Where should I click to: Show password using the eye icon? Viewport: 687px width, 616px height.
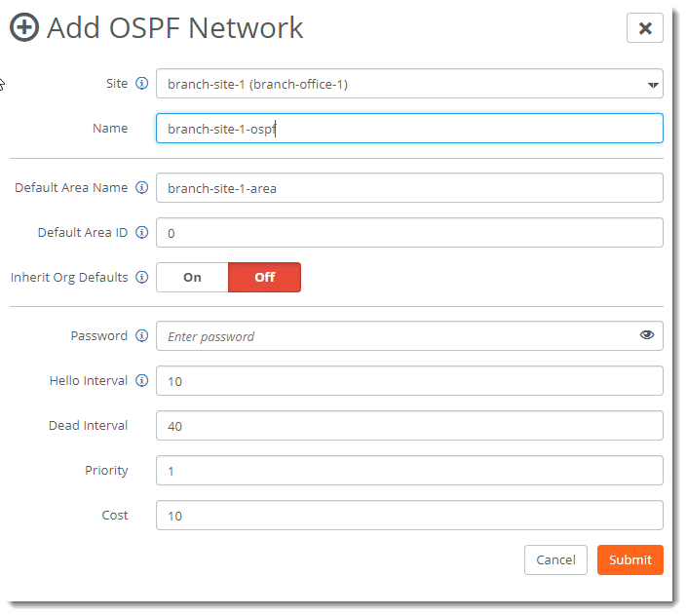[x=647, y=335]
